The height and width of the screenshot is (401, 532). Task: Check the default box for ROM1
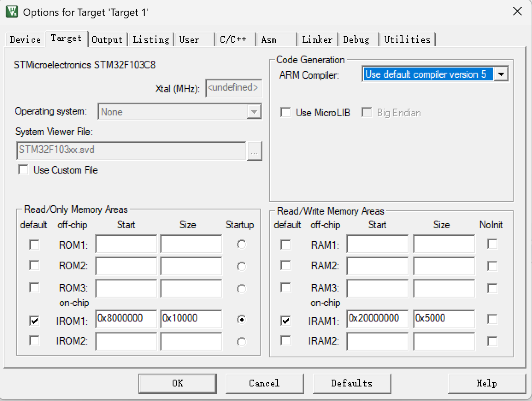[x=34, y=245]
